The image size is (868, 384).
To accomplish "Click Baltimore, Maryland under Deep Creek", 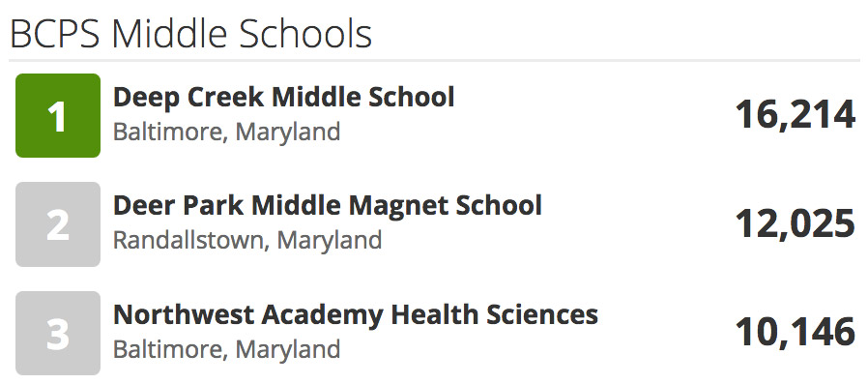I will 227,132.
